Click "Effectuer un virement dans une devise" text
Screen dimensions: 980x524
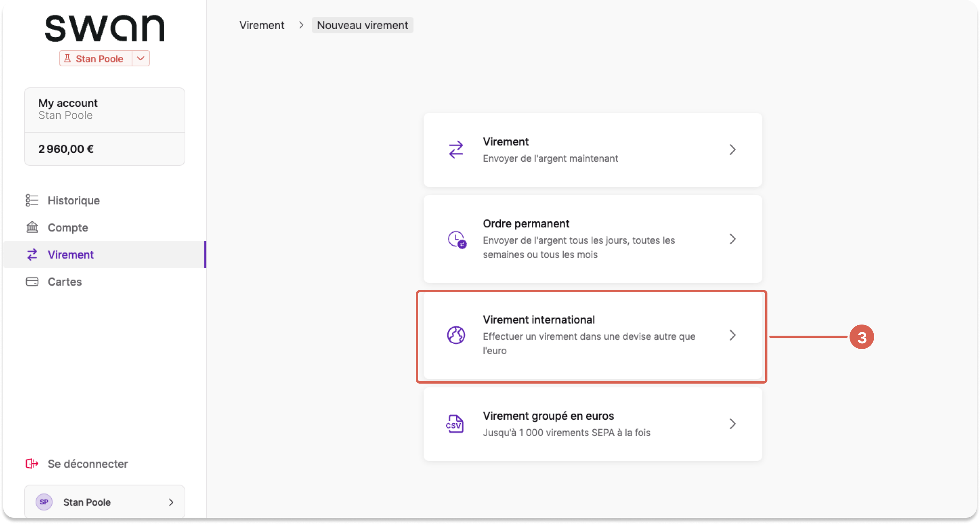click(x=589, y=343)
